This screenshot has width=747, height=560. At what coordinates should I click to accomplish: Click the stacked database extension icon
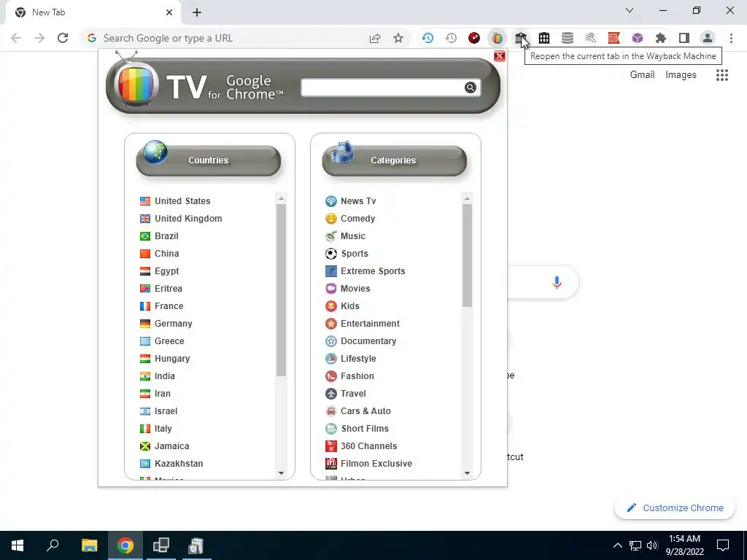tap(567, 38)
